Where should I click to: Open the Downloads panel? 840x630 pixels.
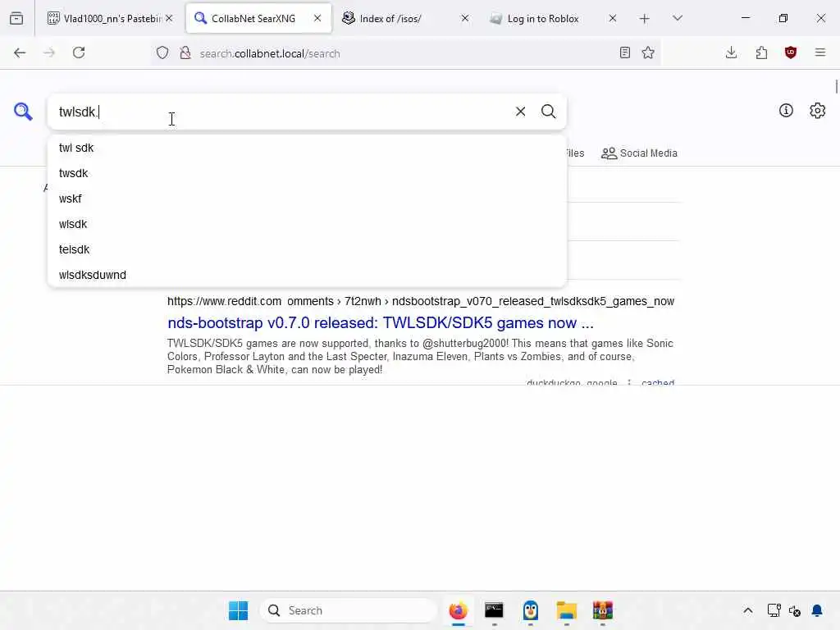pyautogui.click(x=731, y=52)
